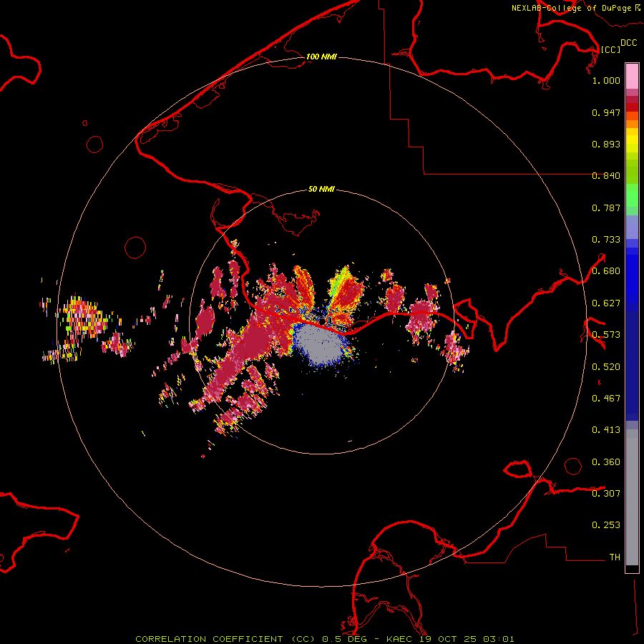Click the 0.893 color scale label

pyautogui.click(x=606, y=144)
